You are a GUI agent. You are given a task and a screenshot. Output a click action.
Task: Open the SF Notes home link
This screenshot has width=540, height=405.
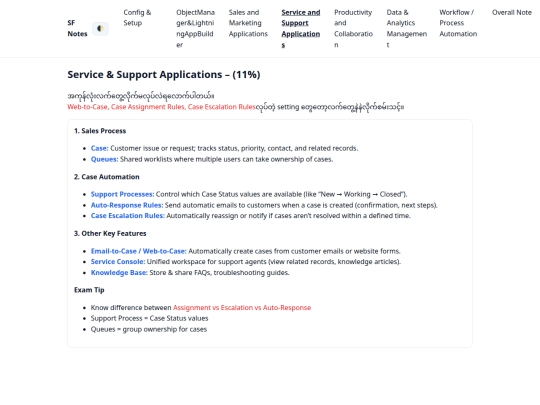click(x=77, y=28)
